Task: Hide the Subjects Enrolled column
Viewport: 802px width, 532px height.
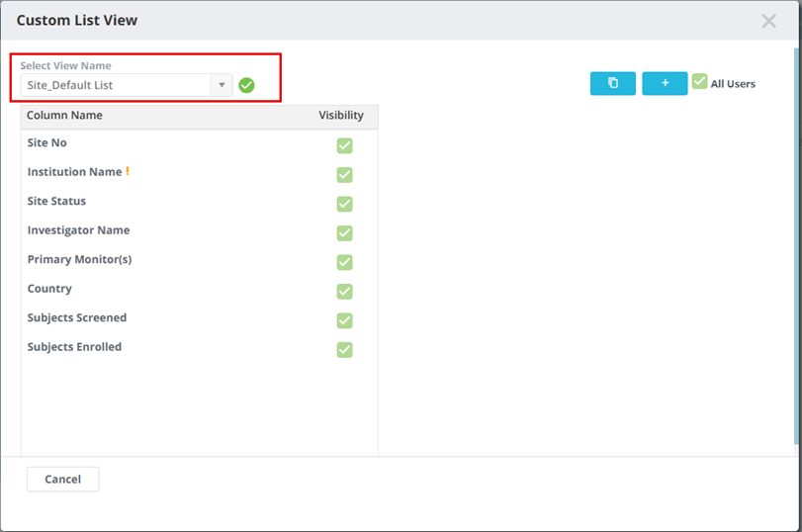Action: click(x=344, y=350)
